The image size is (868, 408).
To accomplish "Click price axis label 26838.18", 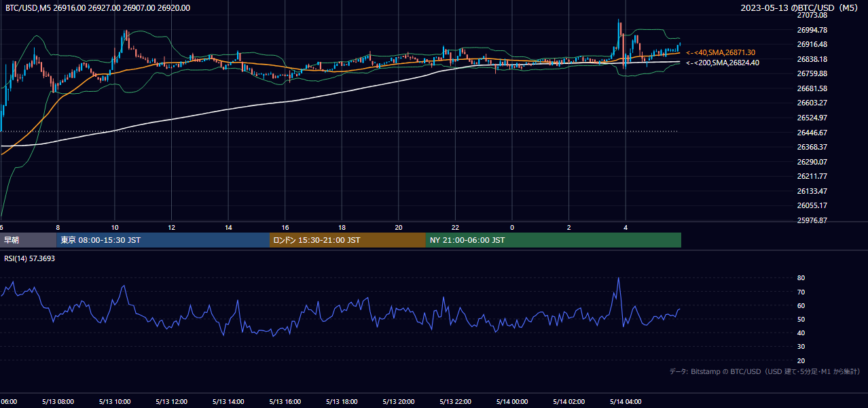I will [811, 59].
